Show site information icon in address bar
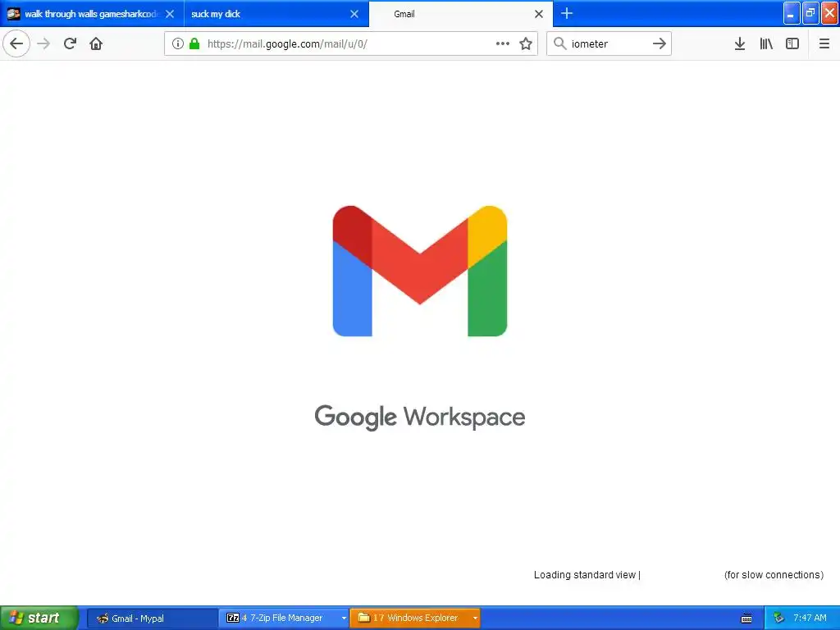 [x=178, y=43]
